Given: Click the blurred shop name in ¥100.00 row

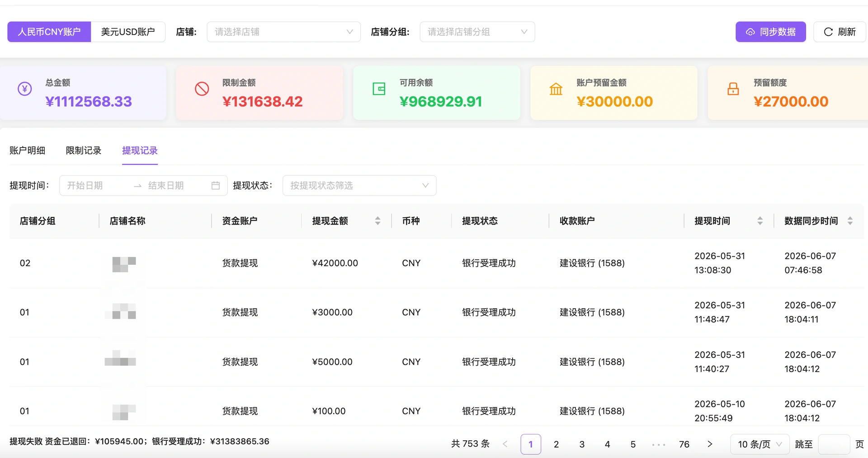Looking at the screenshot, I should click(x=124, y=412).
